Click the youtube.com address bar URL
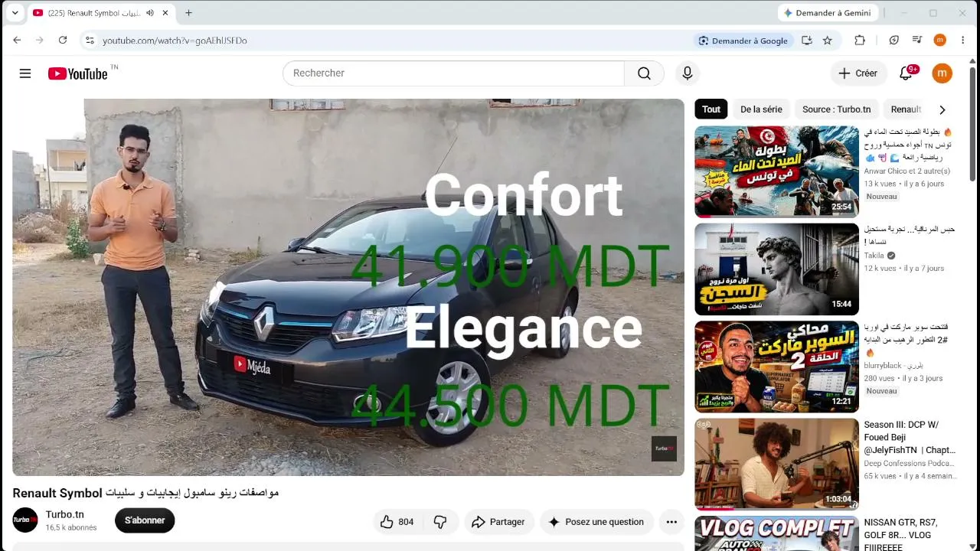The width and height of the screenshot is (980, 551). click(x=175, y=41)
